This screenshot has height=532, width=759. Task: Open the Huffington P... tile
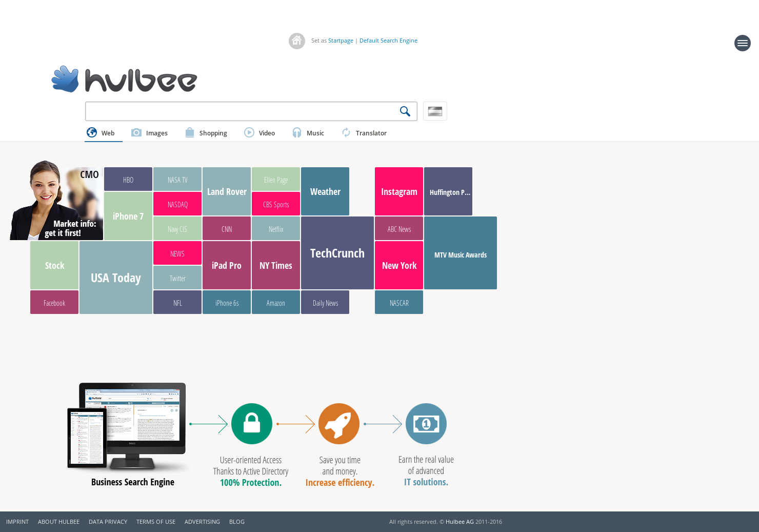(448, 191)
